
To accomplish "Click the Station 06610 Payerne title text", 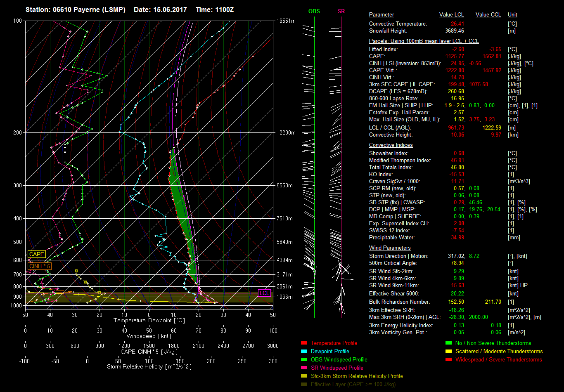I will click(76, 9).
